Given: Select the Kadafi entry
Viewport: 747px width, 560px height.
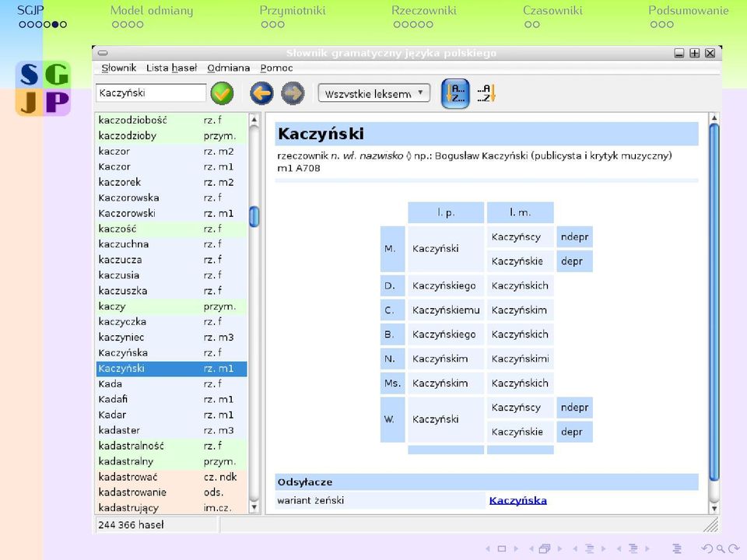Looking at the screenshot, I should (171, 399).
